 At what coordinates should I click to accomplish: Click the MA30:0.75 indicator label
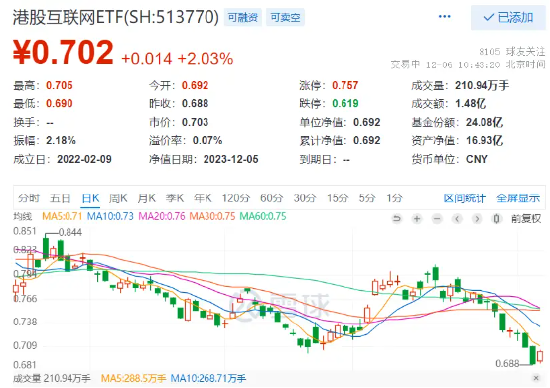click(x=212, y=216)
